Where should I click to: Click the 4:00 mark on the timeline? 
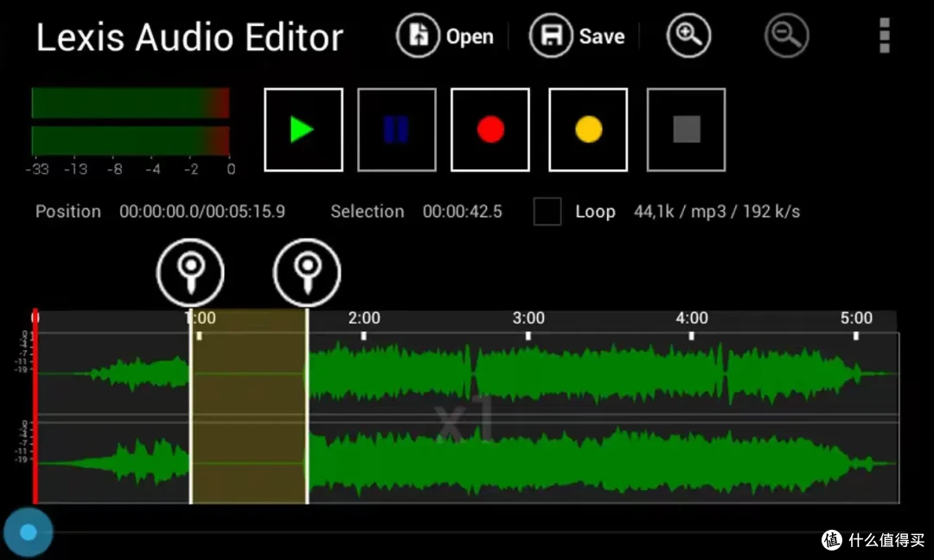tap(692, 318)
